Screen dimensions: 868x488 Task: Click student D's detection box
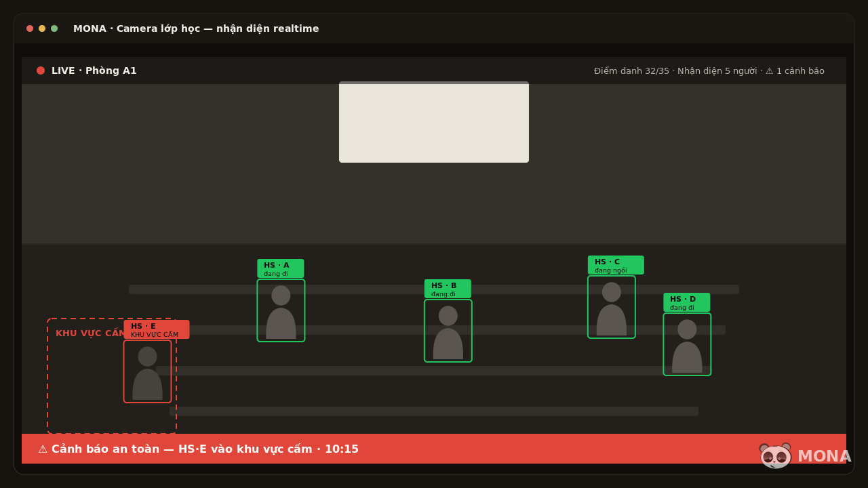[x=687, y=344]
